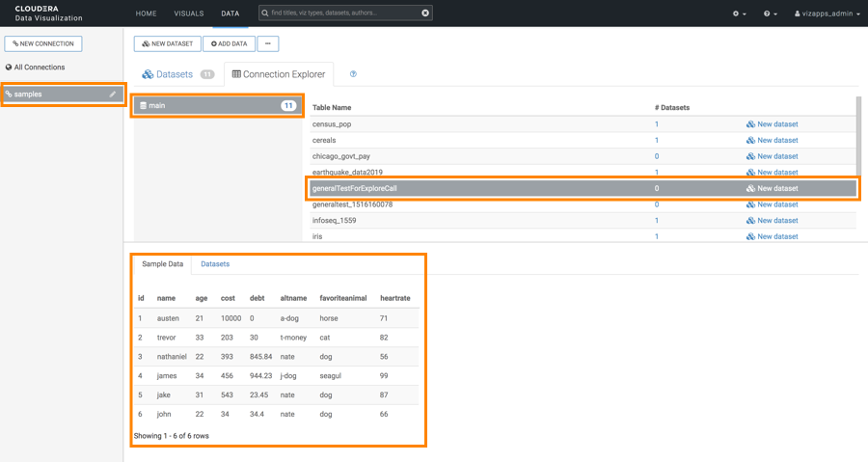868x462 pixels.
Task: Open the settings gear dropdown
Action: tap(741, 14)
